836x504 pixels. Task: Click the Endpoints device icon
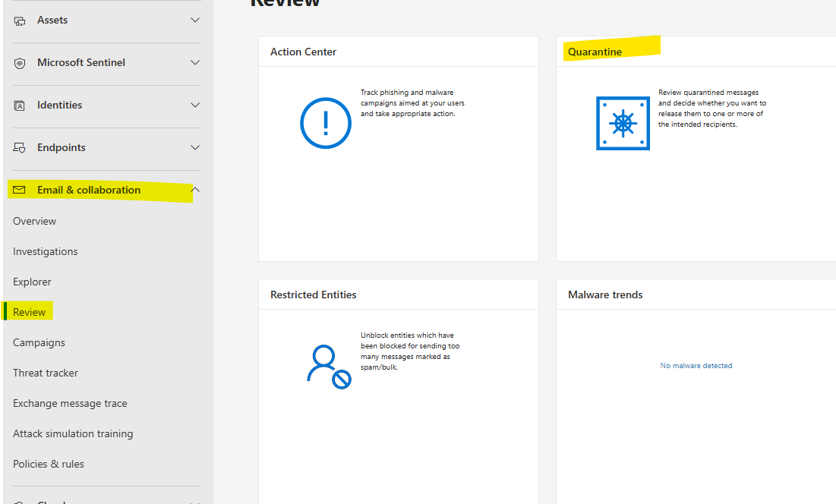(20, 148)
